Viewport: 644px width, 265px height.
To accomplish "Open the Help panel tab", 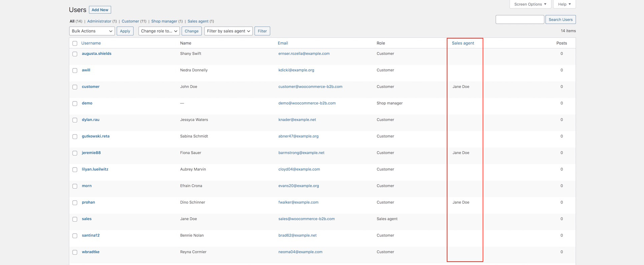I will tap(564, 4).
